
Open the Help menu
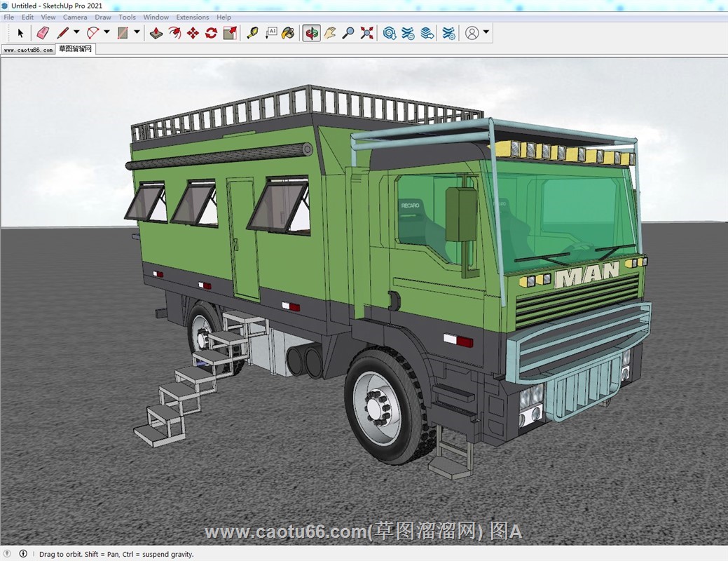coord(224,18)
